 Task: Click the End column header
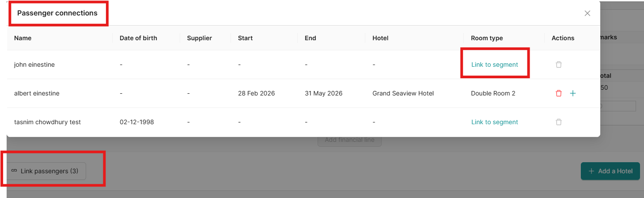[x=311, y=38]
